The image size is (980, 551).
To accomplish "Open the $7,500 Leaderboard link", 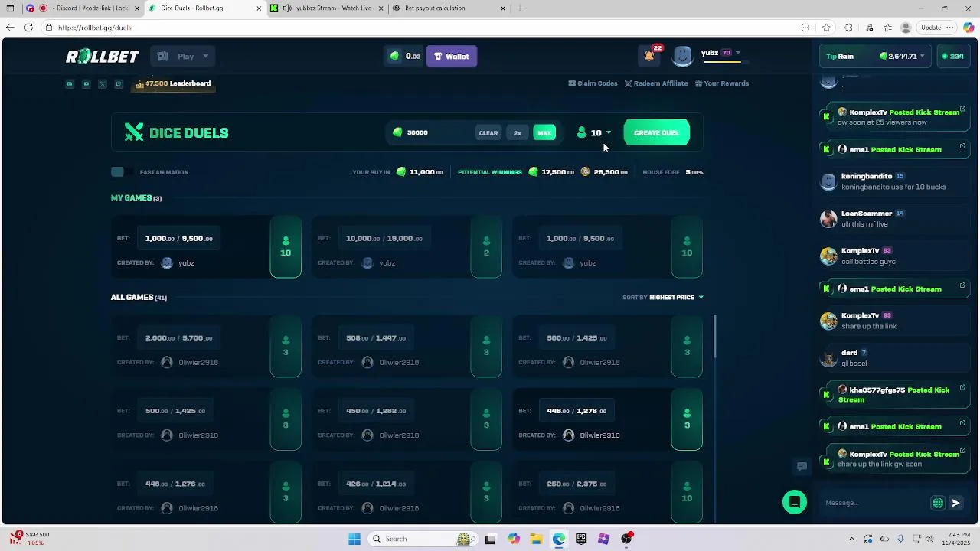I will (x=174, y=83).
